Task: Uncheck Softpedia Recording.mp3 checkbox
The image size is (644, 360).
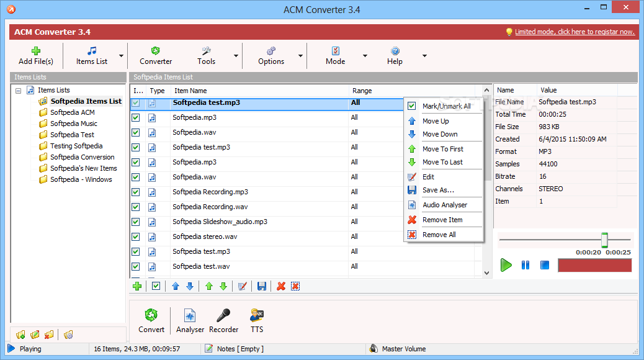Action: 135,192
